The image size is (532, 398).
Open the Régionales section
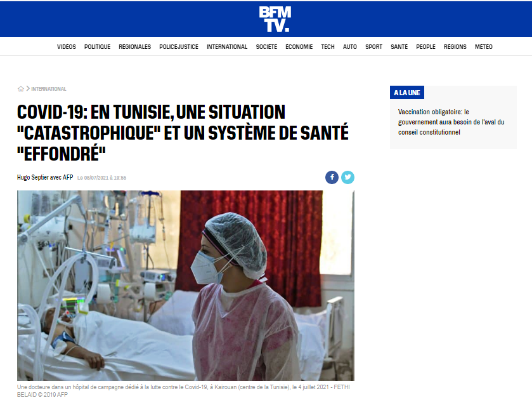[x=134, y=47]
